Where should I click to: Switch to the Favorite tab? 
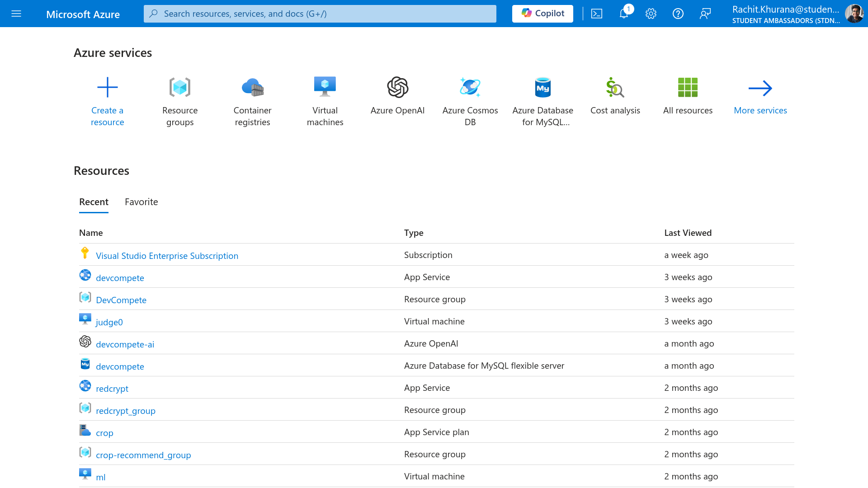click(x=141, y=202)
